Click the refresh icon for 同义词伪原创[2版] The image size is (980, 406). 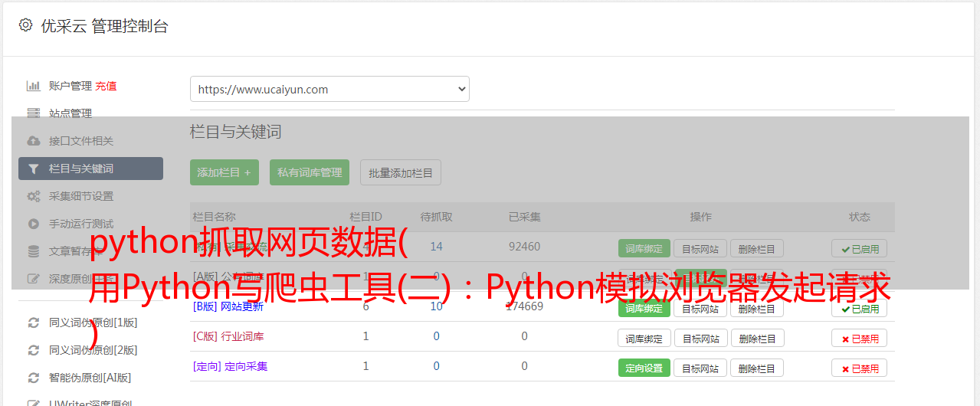tap(33, 350)
